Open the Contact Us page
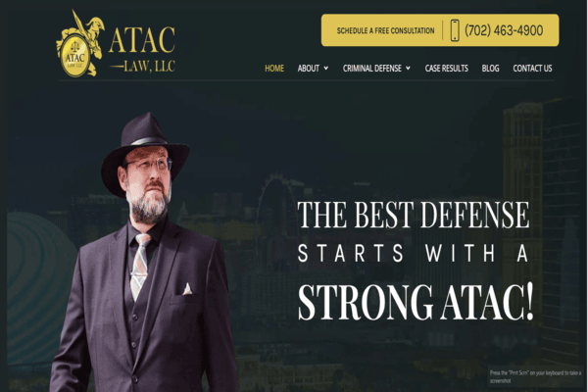Screen dimensions: 588x392 click(x=532, y=69)
